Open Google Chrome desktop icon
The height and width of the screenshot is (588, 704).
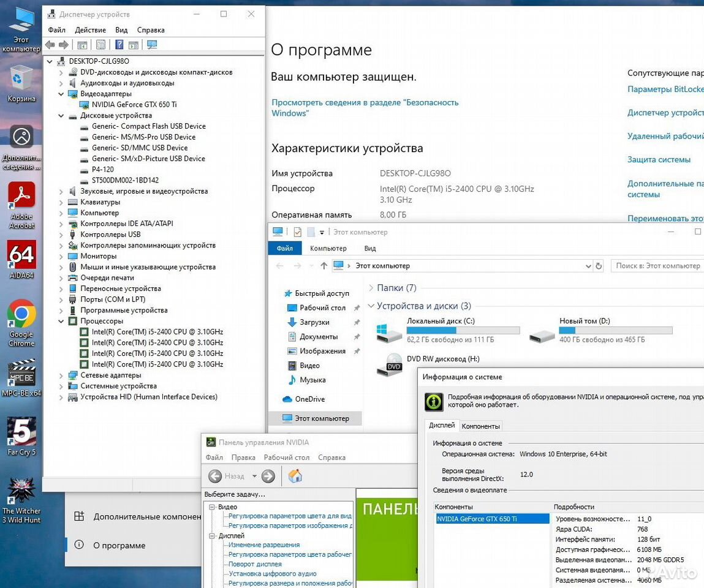(21, 323)
